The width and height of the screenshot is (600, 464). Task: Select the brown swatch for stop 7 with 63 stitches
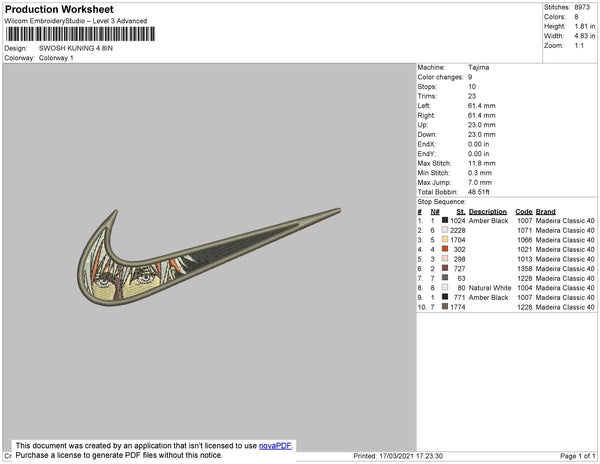[x=445, y=278]
